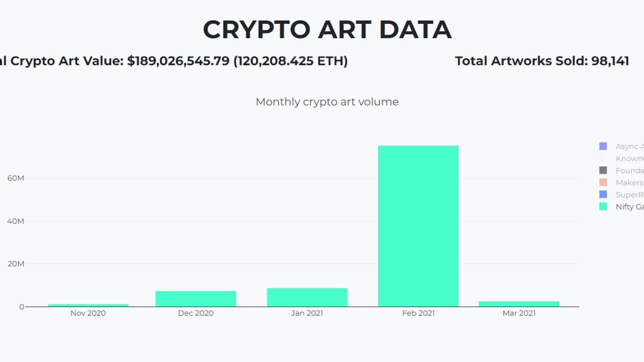This screenshot has height=362, width=644.
Task: Toggle MakersPlace series via legend label
Action: pos(630,183)
